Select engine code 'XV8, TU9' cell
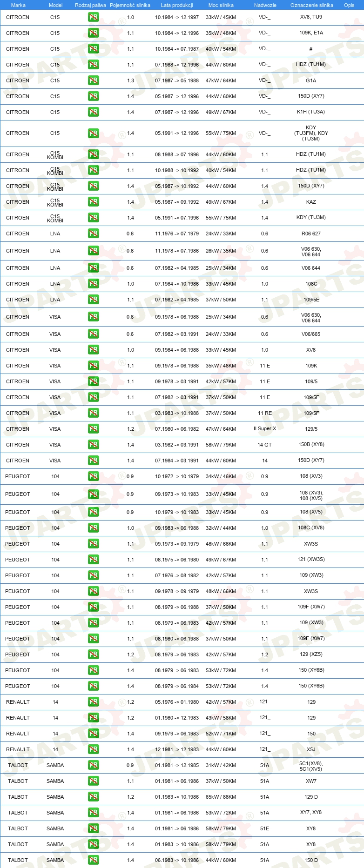The height and width of the screenshot is (868, 364). click(x=311, y=17)
